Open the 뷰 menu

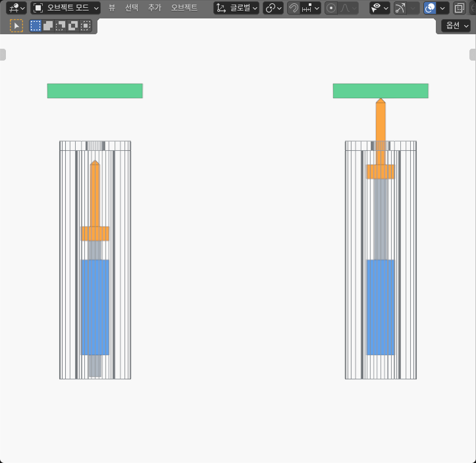(112, 8)
